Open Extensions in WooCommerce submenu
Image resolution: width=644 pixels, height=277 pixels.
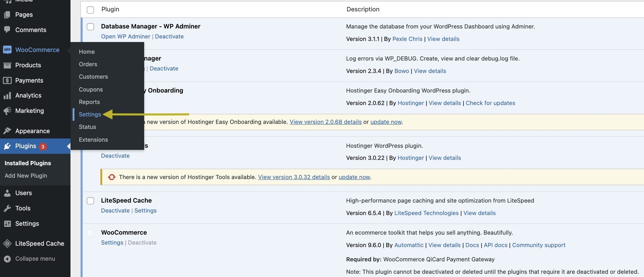[93, 140]
